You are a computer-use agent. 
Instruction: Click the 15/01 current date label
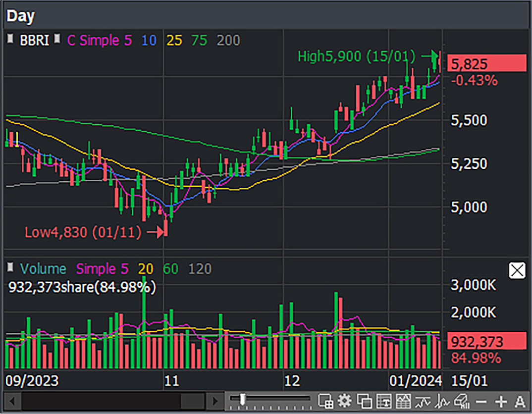tap(469, 381)
